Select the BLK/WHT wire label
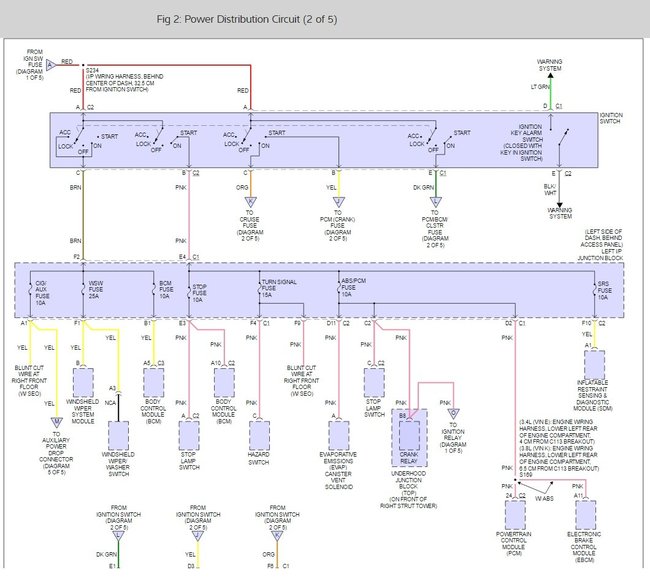The width and height of the screenshot is (650, 578). (550, 189)
